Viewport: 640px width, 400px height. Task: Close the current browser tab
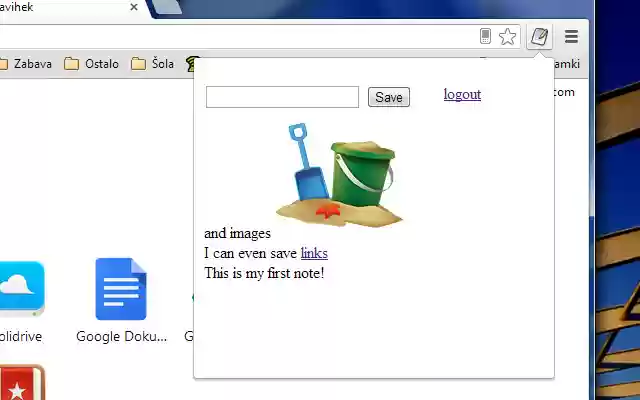pyautogui.click(x=134, y=7)
